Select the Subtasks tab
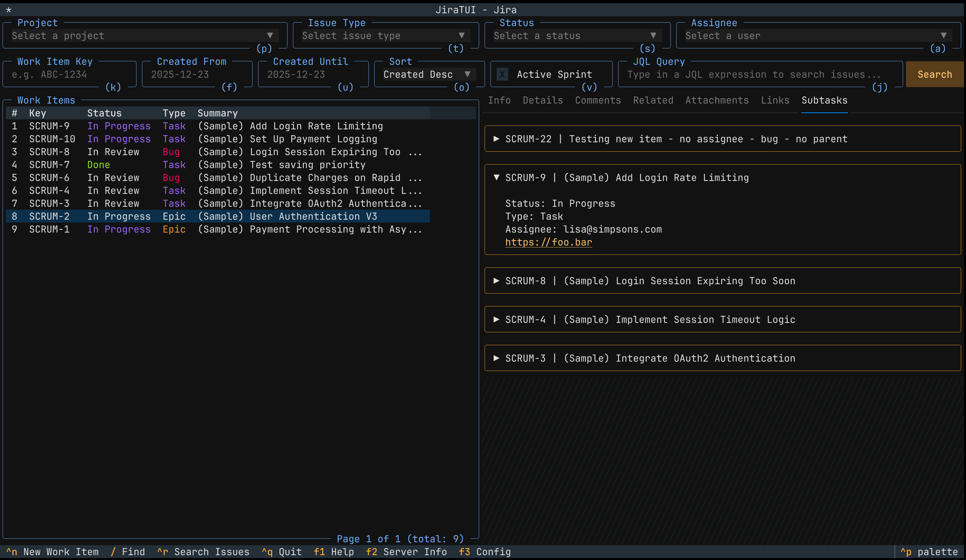 coord(825,100)
